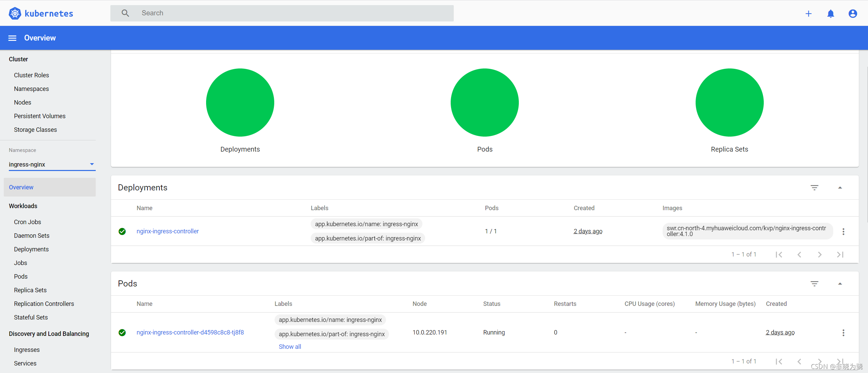
Task: Go to previous page of Deployments
Action: (799, 254)
